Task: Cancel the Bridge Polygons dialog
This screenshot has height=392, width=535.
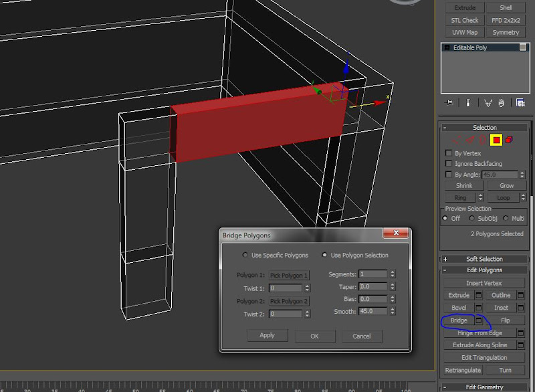Action: point(362,336)
